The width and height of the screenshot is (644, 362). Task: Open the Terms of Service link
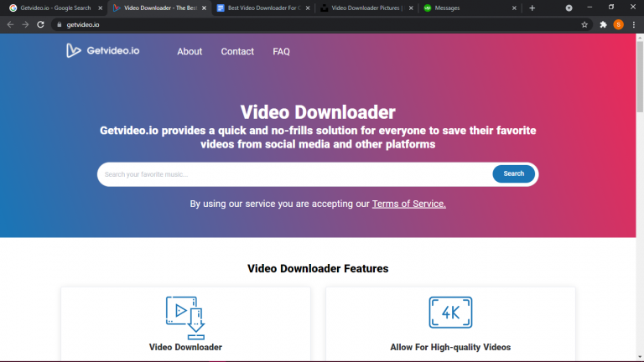tap(408, 204)
